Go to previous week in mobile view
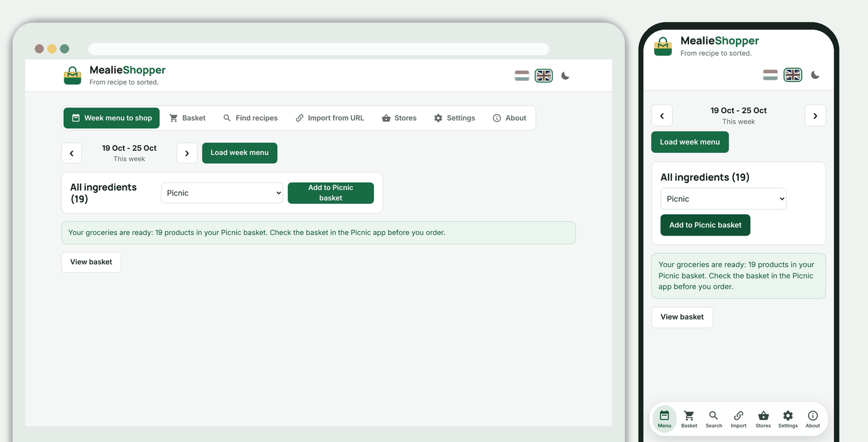The height and width of the screenshot is (442, 868). (x=662, y=116)
